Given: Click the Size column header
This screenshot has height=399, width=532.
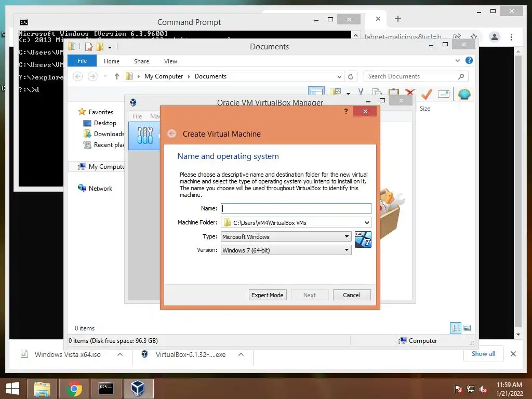Looking at the screenshot, I should pos(425,109).
